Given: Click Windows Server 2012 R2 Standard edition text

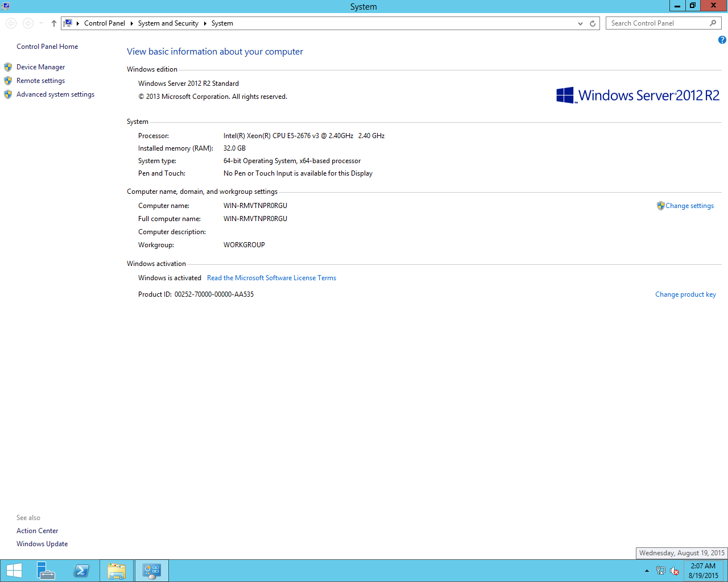Looking at the screenshot, I should tap(188, 84).
